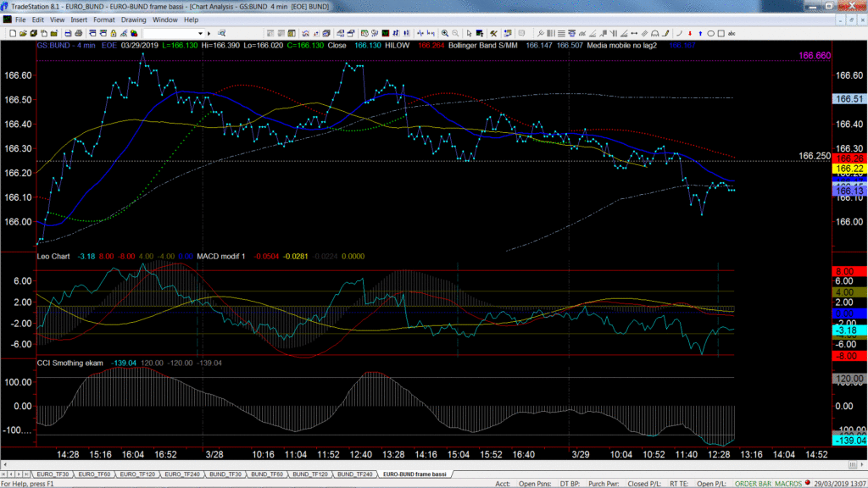This screenshot has height=488, width=868.
Task: Zoom in on the chart
Action: click(445, 33)
